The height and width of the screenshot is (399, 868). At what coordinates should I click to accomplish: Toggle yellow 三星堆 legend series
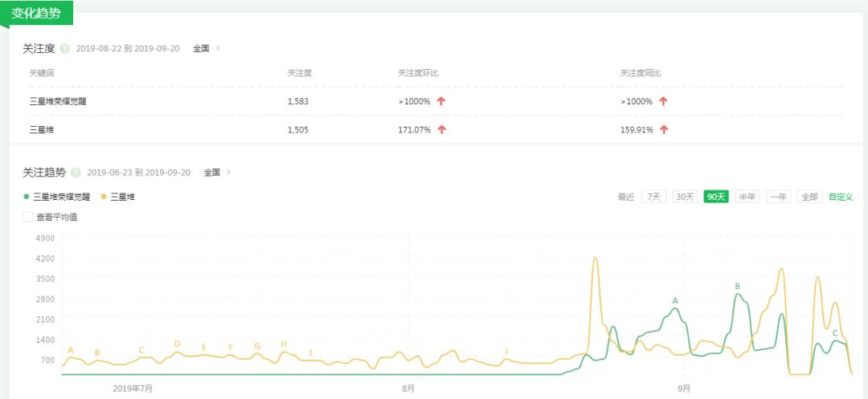pos(118,197)
